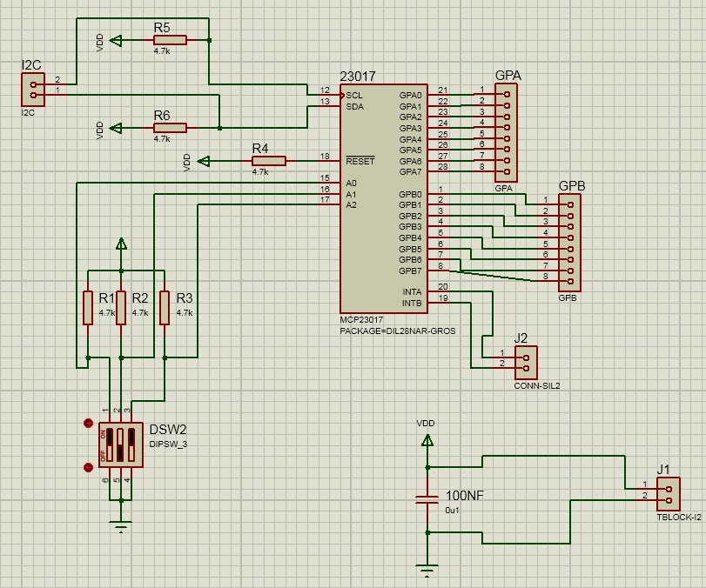This screenshot has height=588, width=706.
Task: Select the GPA eight-pin header
Action: [506, 133]
